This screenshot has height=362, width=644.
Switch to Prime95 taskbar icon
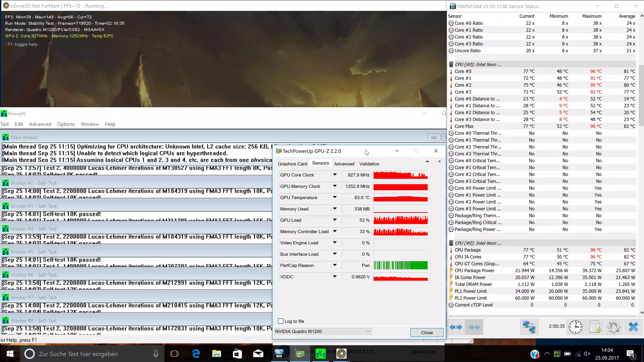tap(321, 354)
